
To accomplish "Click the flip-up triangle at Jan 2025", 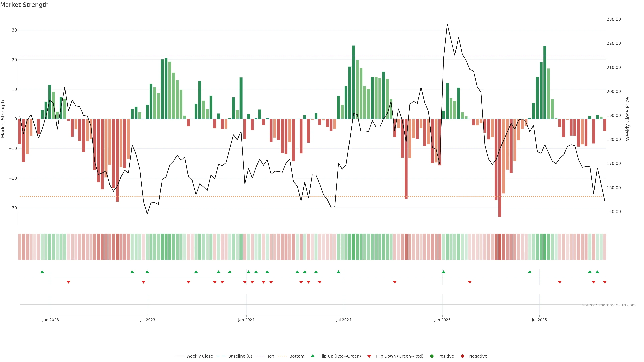I will (443, 272).
